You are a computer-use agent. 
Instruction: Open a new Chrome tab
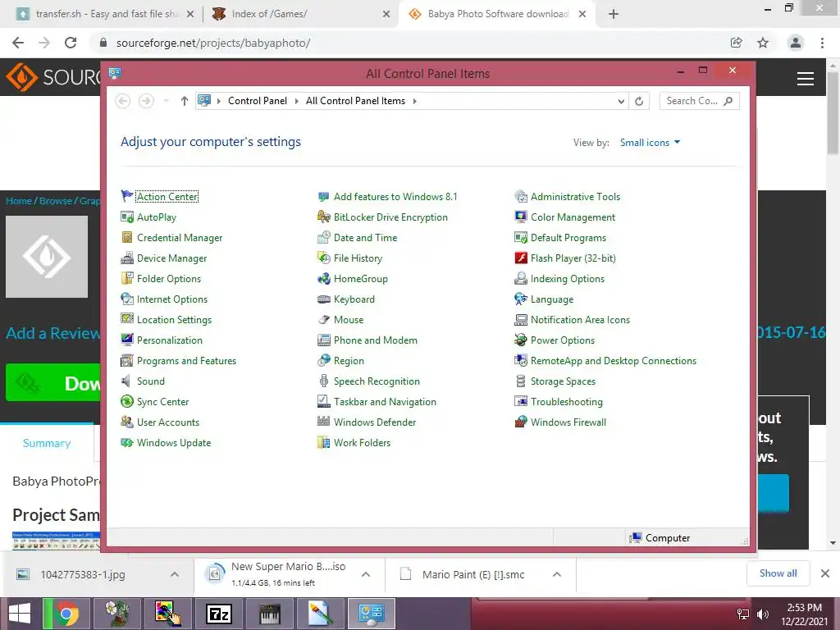click(614, 14)
